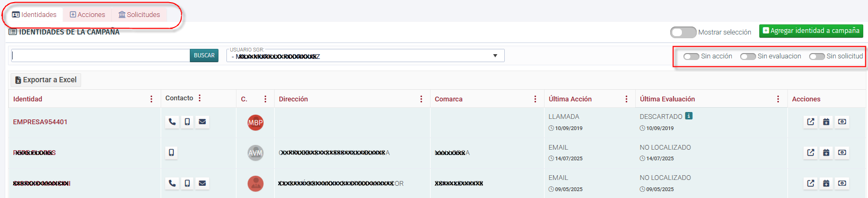Viewport: 868px width, 198px height.
Task: Add calendar action for EMPRESA954401
Action: (x=826, y=122)
